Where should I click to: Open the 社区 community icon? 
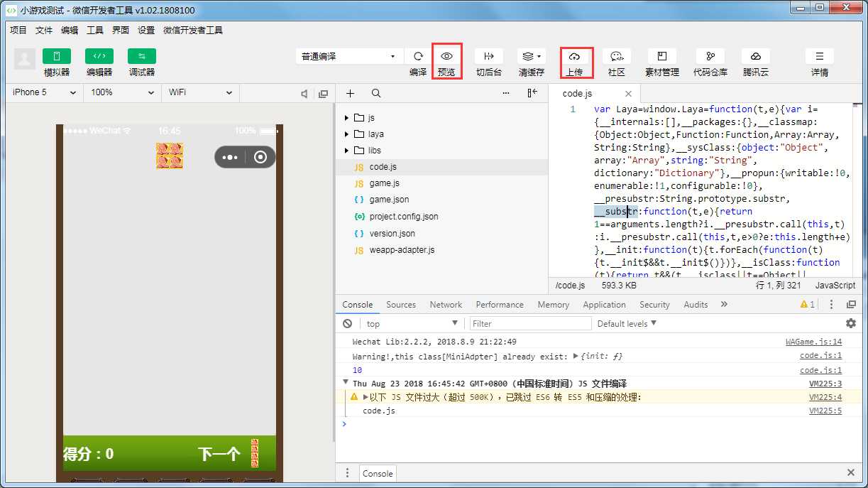(x=617, y=56)
